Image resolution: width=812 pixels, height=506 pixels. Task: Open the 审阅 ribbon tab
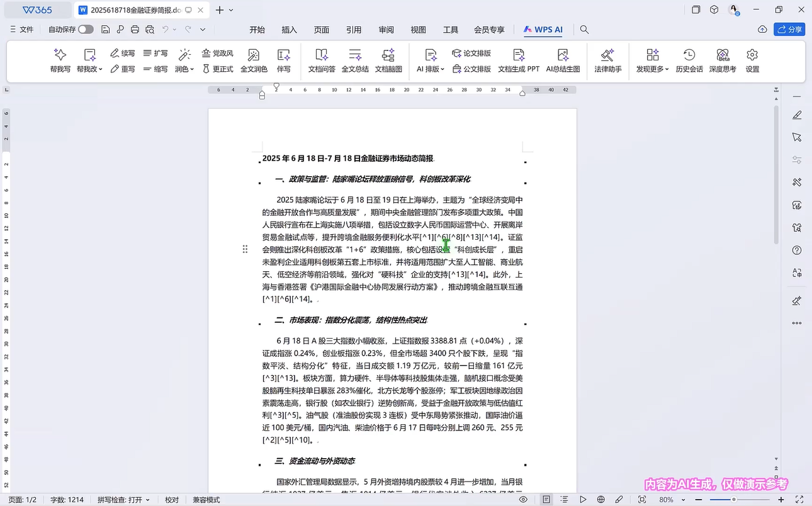coord(386,30)
